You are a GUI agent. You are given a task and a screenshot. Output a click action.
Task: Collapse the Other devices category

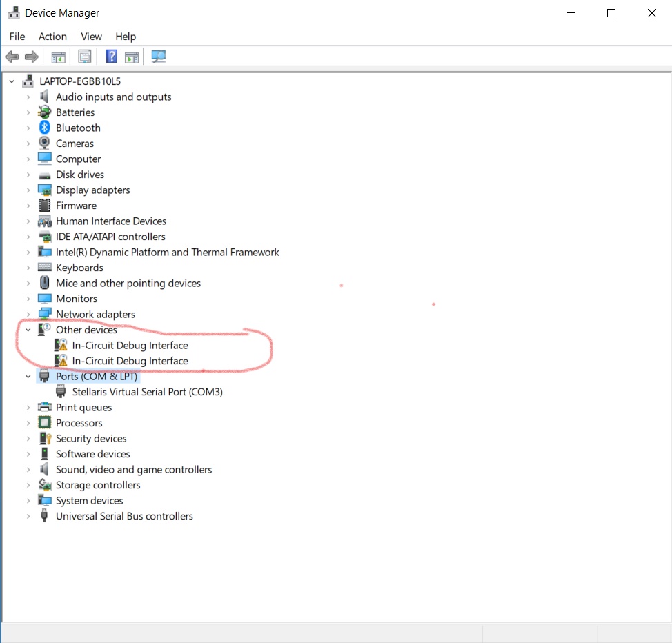(28, 330)
